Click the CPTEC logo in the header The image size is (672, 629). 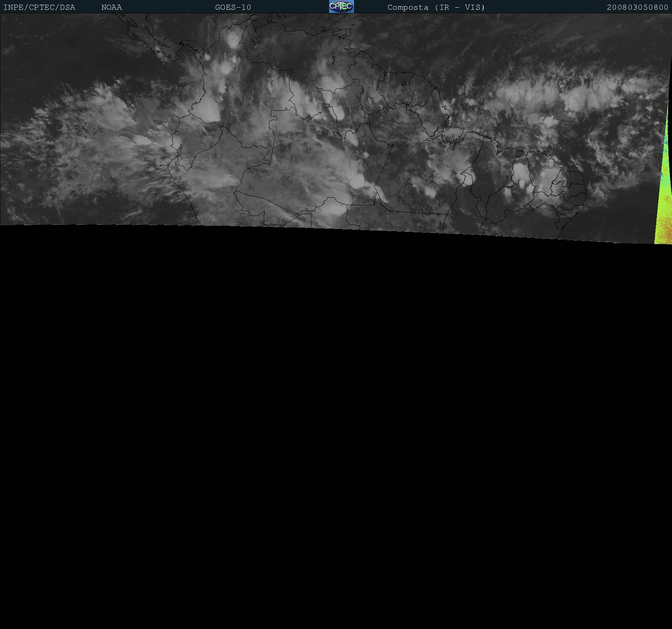[341, 6]
